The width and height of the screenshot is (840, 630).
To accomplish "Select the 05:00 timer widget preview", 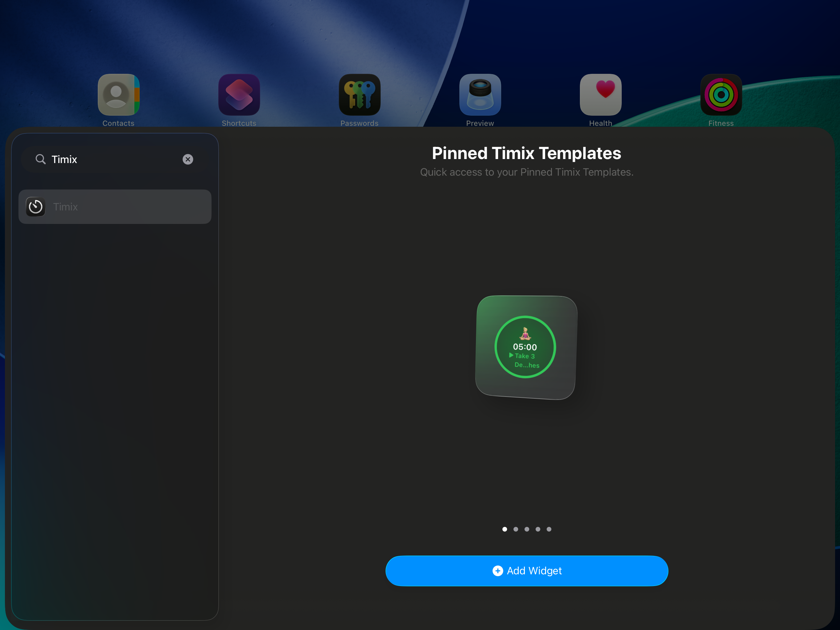I will (526, 347).
